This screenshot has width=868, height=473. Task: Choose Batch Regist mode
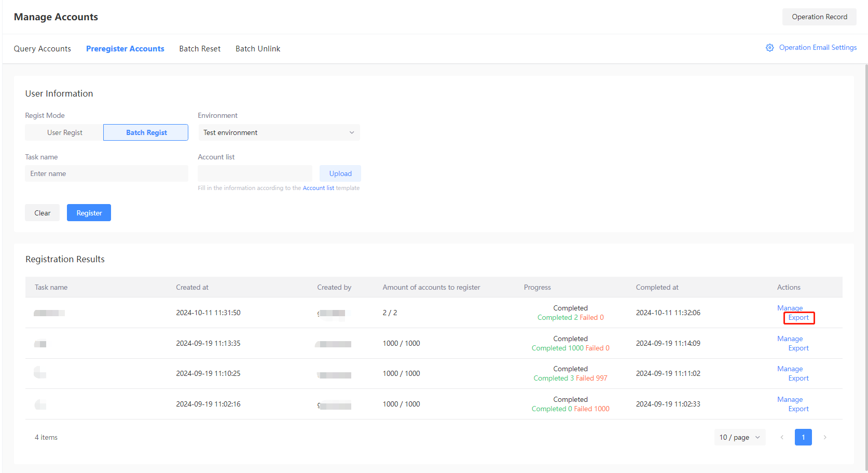point(146,132)
